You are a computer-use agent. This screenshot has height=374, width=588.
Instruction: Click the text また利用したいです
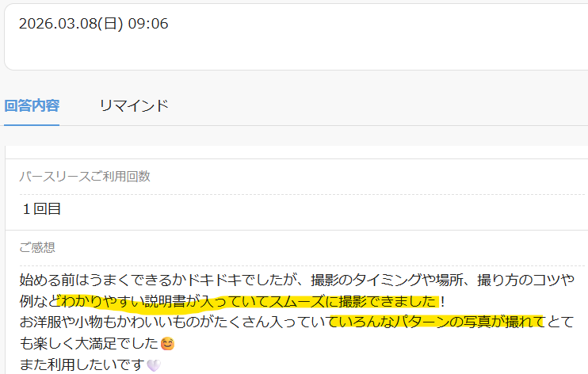pos(82,364)
